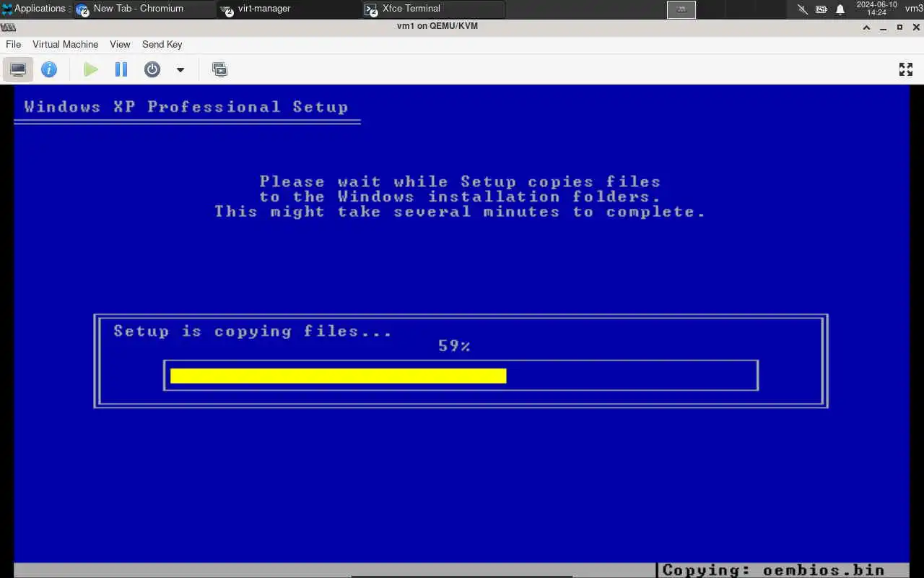The image size is (924, 578).
Task: Select the workspace switcher thumbnail
Action: point(681,9)
